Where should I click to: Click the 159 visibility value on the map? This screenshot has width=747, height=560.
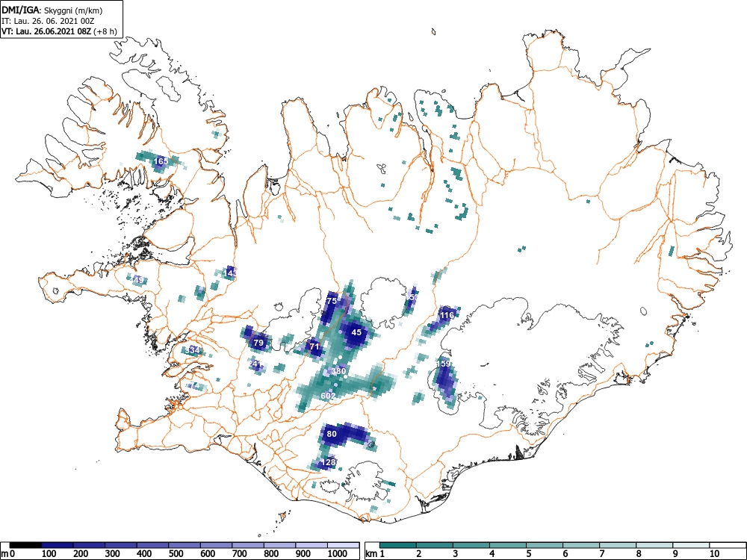click(444, 364)
